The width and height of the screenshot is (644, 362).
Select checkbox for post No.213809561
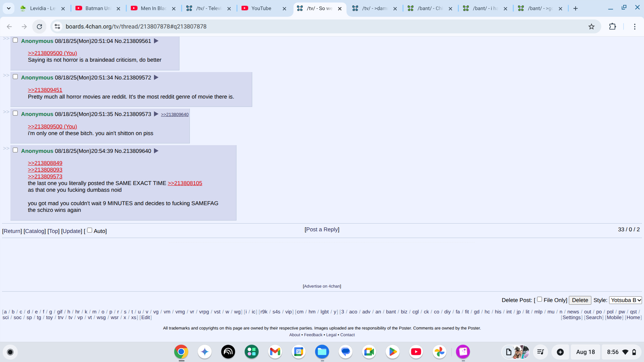pyautogui.click(x=15, y=40)
